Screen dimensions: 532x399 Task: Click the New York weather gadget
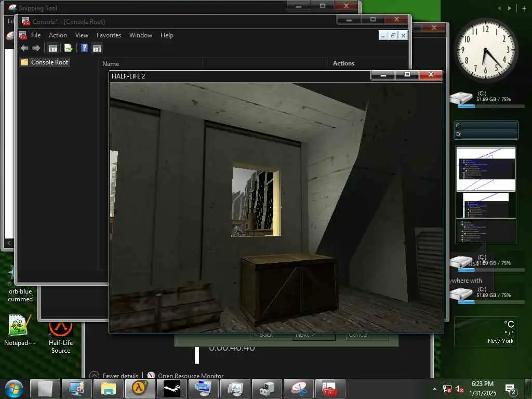pos(485,332)
